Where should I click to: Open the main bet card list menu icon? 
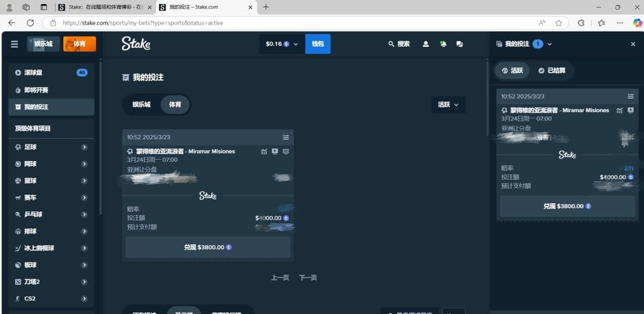(x=286, y=137)
